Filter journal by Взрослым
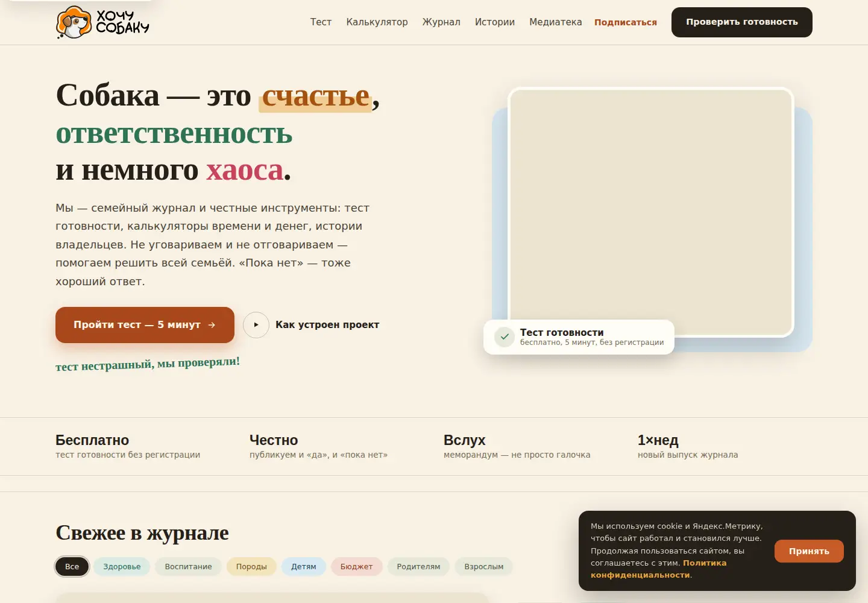The width and height of the screenshot is (868, 603). point(484,567)
